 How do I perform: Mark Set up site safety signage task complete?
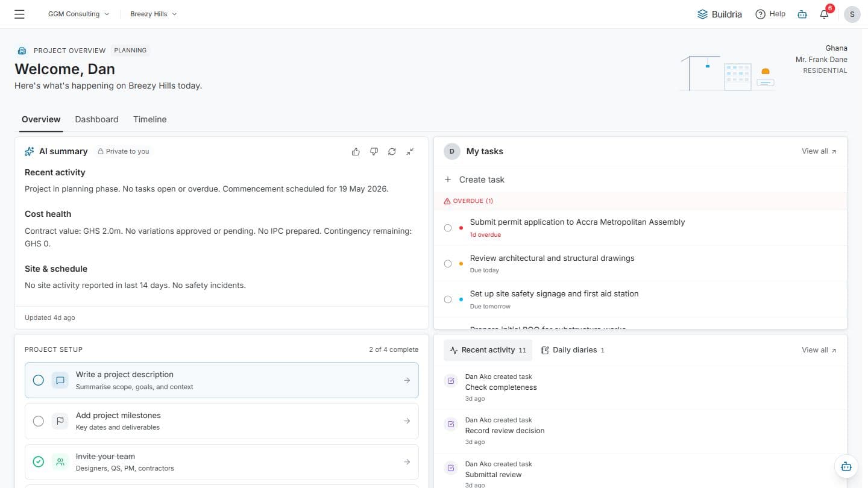tap(448, 299)
